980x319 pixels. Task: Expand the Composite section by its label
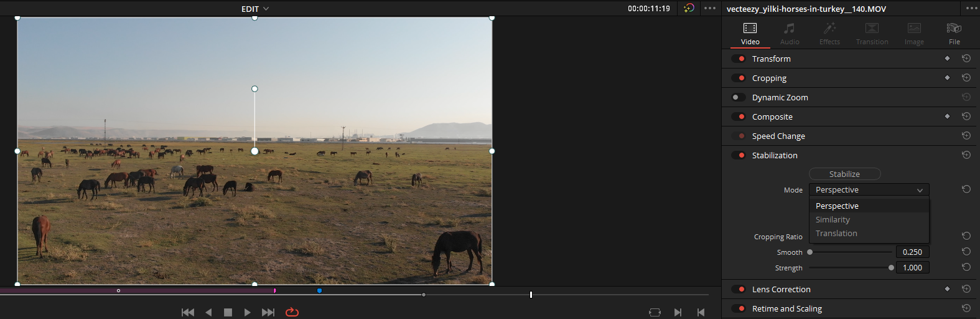(772, 117)
